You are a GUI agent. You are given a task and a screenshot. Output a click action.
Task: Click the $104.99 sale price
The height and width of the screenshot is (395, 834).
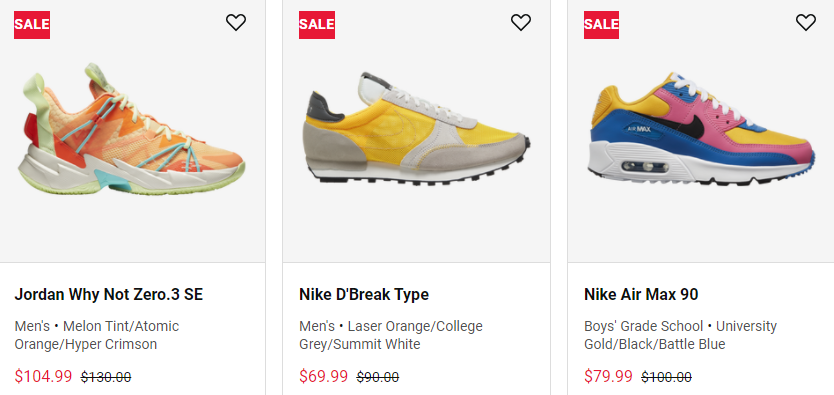coord(43,376)
